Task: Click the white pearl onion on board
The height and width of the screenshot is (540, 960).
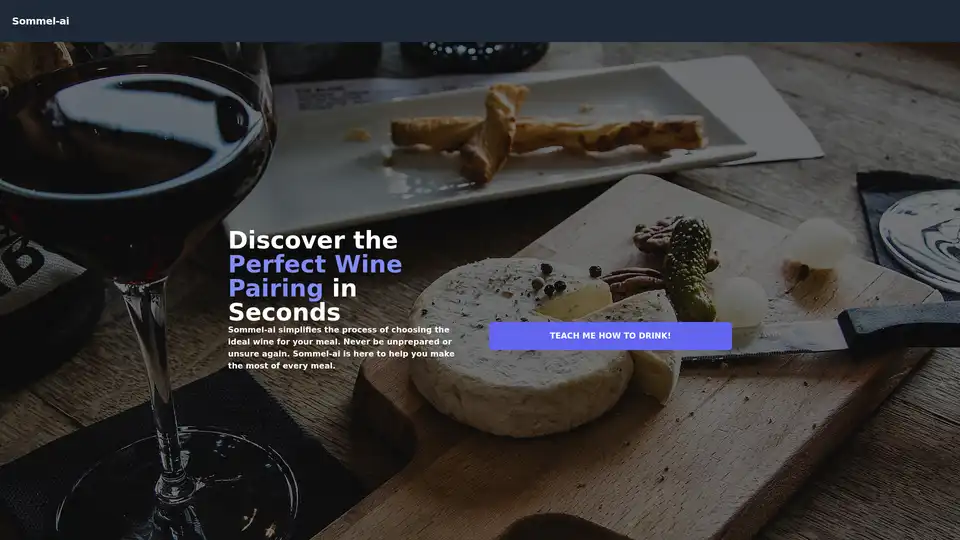Action: coord(819,244)
